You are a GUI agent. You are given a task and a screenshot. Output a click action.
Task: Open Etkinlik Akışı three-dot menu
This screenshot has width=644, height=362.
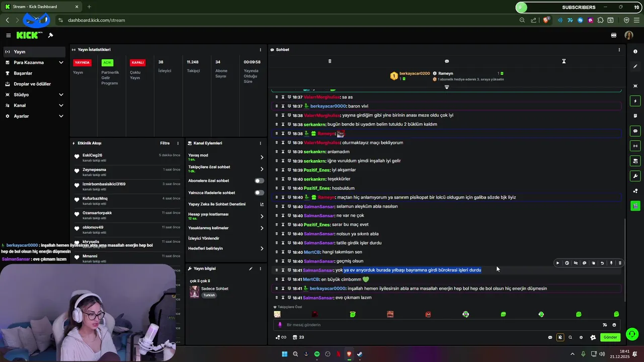178,143
